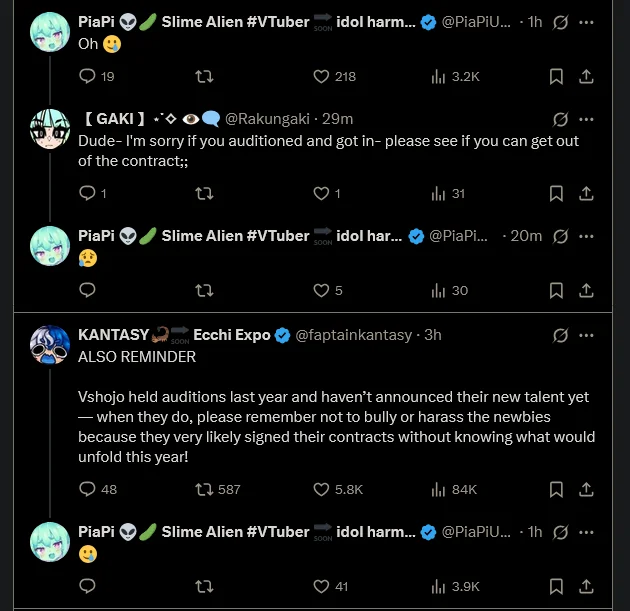
Task: Retweet the bottom PiaPi emoji tweet
Action: [204, 586]
